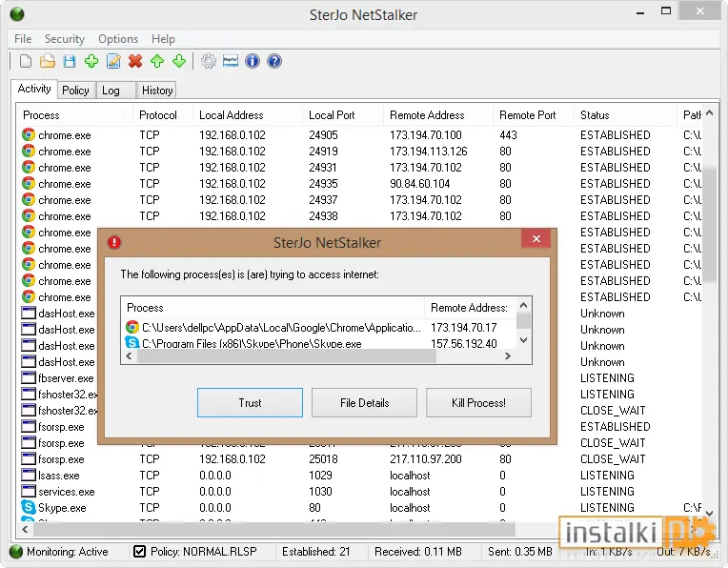Viewport: 728px width, 568px height.
Task: Open settings via the gear toolbar icon
Action: tap(209, 61)
